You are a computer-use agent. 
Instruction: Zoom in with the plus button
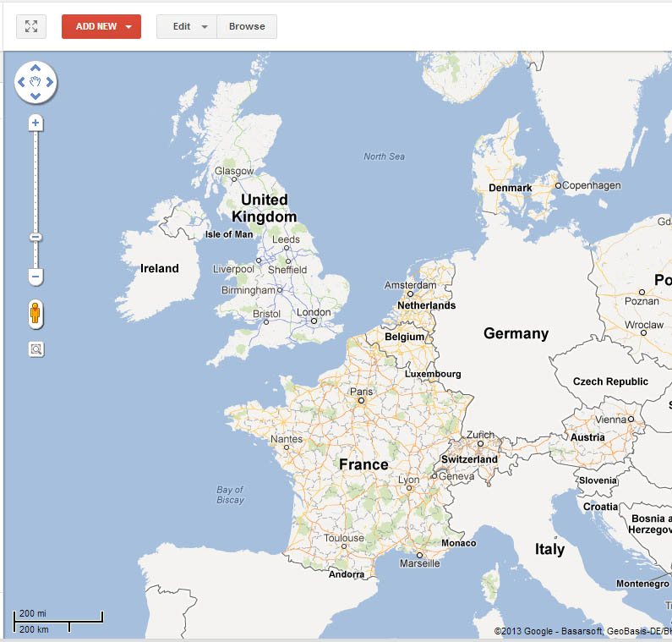click(36, 123)
